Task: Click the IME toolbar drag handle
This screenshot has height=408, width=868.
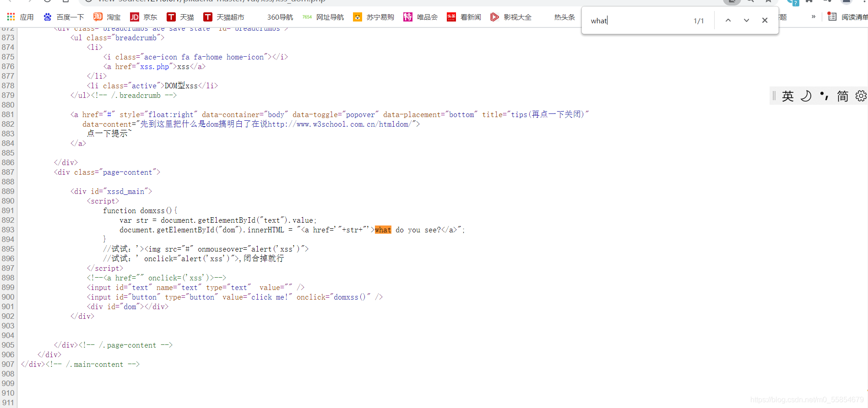Action: point(774,96)
